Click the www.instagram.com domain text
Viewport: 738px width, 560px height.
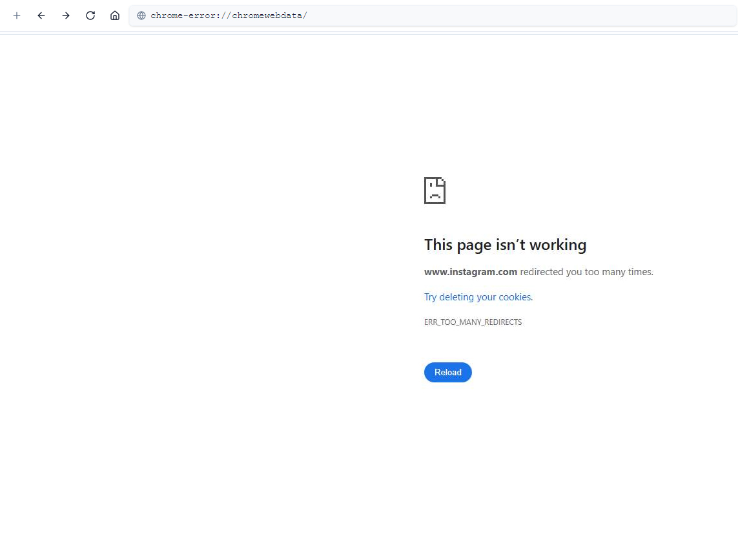point(471,272)
